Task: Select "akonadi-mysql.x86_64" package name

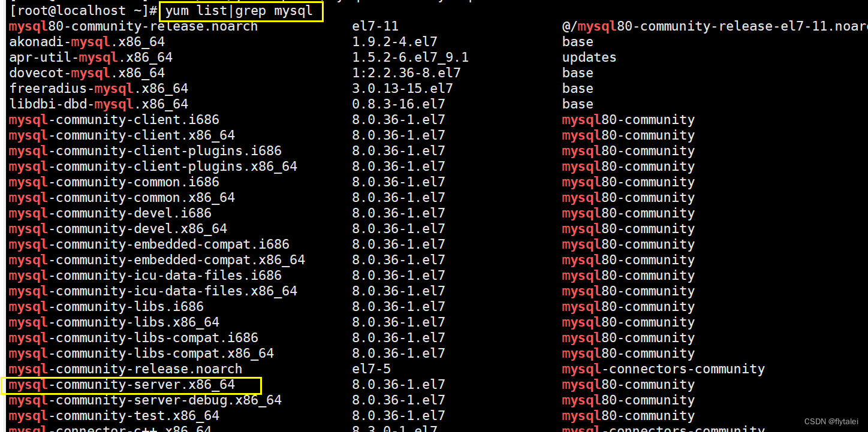Action: tap(87, 42)
